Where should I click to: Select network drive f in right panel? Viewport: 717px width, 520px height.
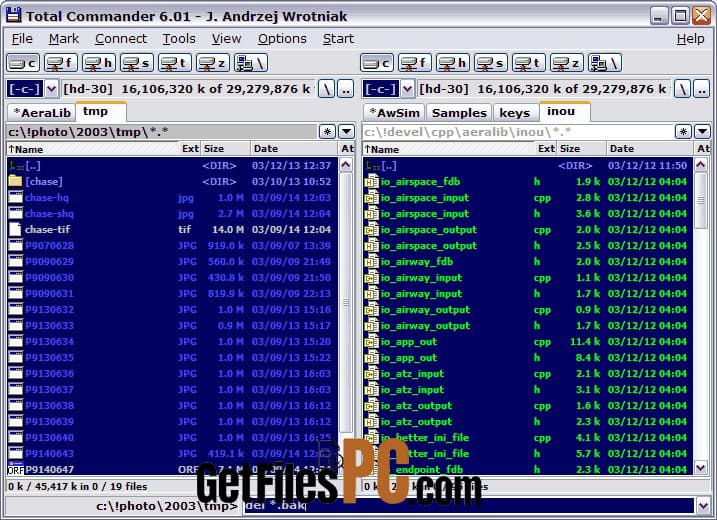click(x=415, y=63)
